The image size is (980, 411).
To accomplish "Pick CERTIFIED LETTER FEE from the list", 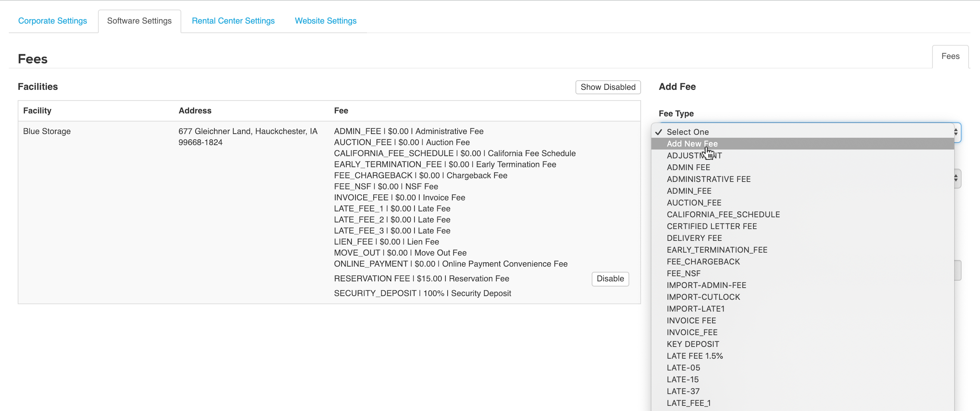I will (x=711, y=226).
